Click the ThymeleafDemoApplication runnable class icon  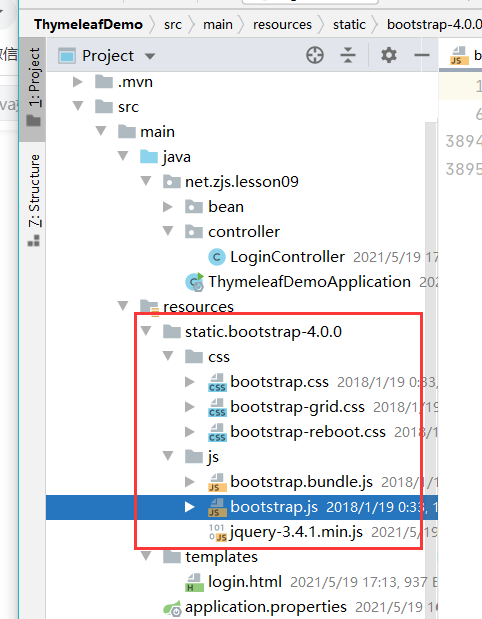coord(194,282)
